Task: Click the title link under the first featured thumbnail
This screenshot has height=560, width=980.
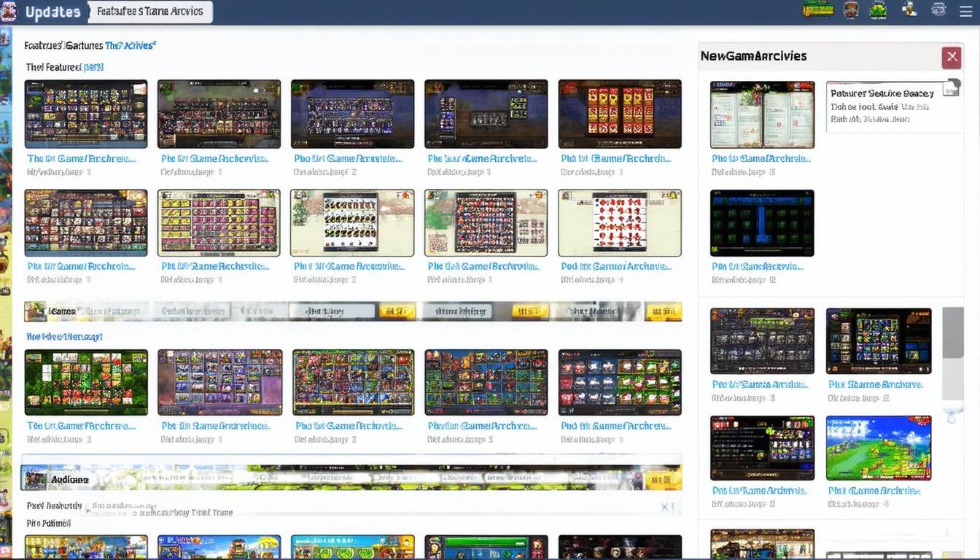Action: click(81, 158)
